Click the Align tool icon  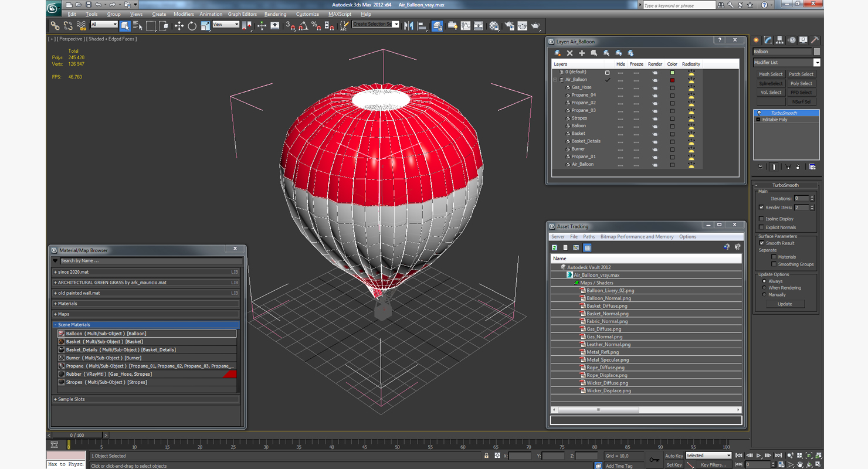(x=422, y=26)
